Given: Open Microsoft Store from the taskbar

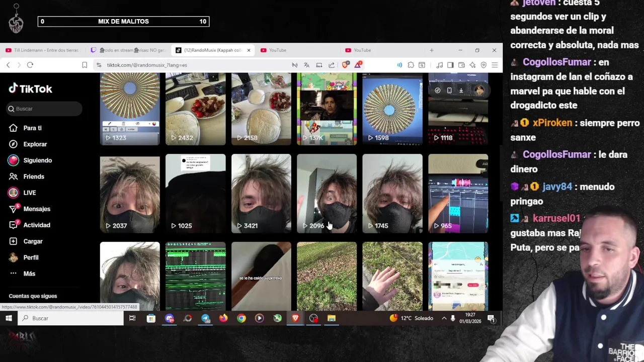Looking at the screenshot, I should tap(151, 318).
